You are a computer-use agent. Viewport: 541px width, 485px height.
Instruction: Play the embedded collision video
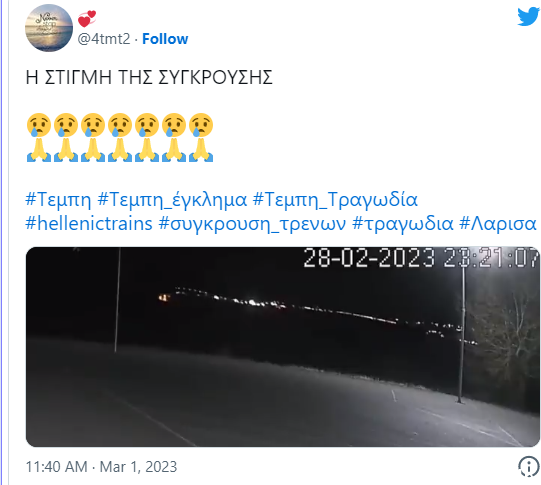(283, 347)
